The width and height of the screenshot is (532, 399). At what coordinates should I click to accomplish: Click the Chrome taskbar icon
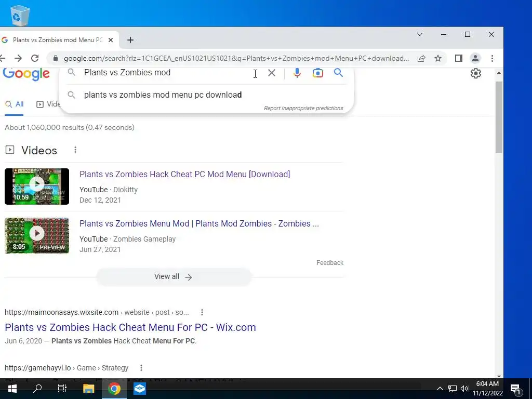pos(114,388)
